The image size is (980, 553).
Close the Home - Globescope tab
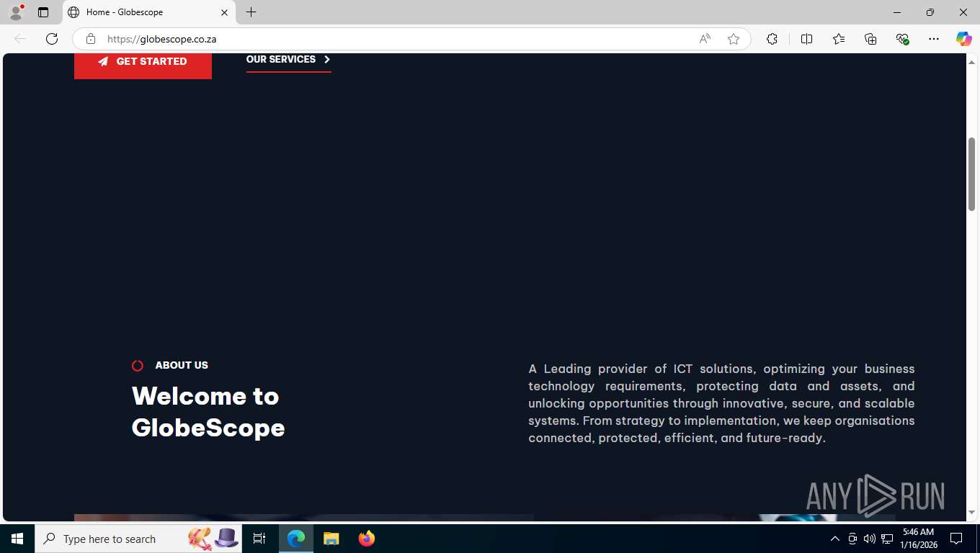(224, 12)
